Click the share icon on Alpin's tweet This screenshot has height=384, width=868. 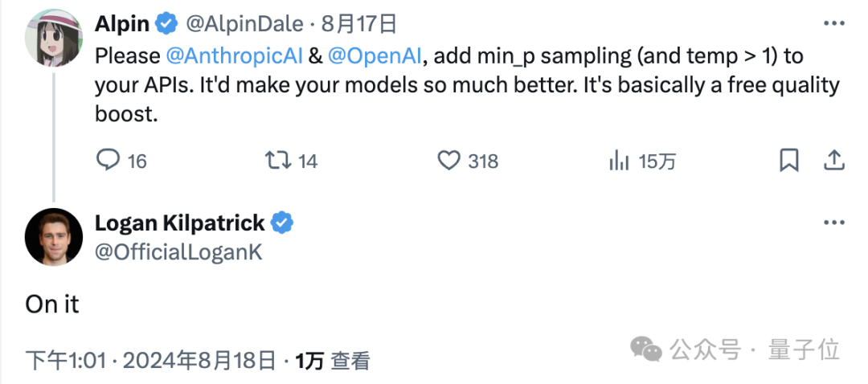click(x=833, y=160)
